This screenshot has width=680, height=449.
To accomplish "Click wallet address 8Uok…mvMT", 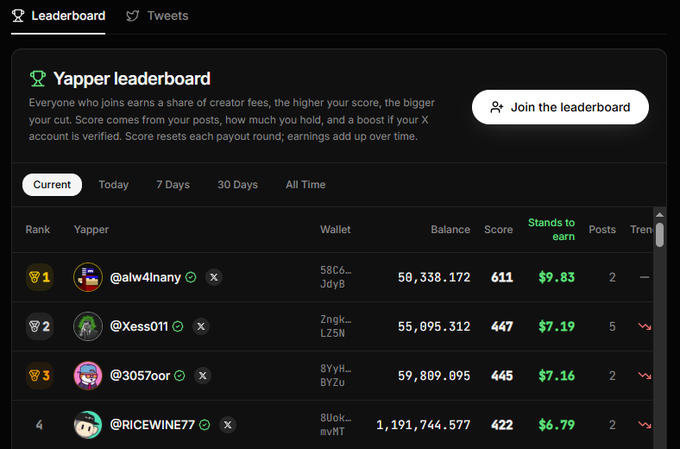I will [x=336, y=425].
